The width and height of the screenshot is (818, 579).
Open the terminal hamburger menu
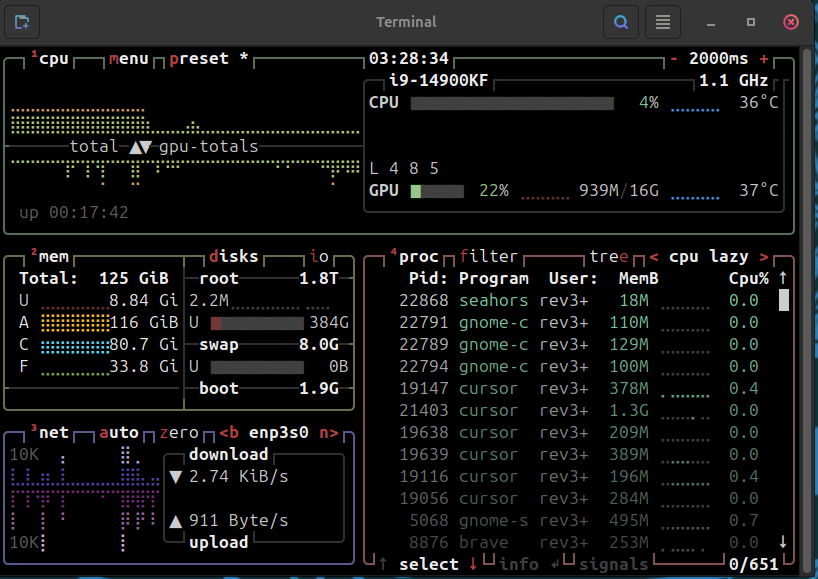pos(662,21)
